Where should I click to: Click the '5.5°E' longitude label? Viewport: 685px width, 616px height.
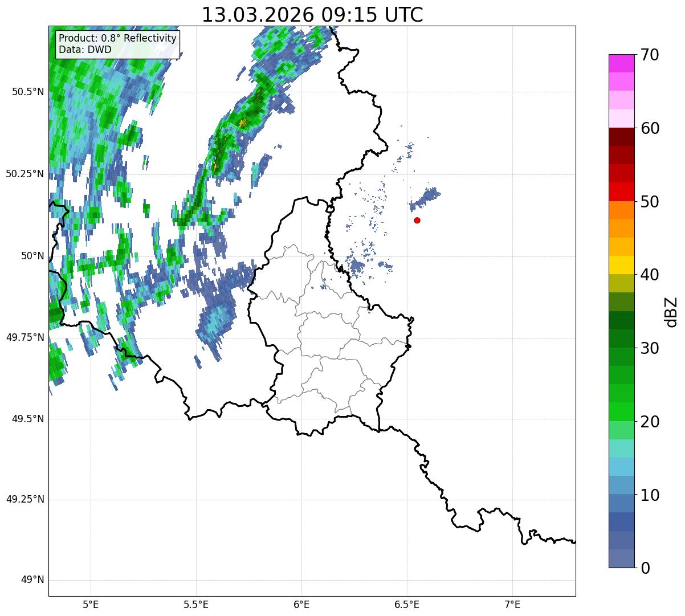pos(197,605)
